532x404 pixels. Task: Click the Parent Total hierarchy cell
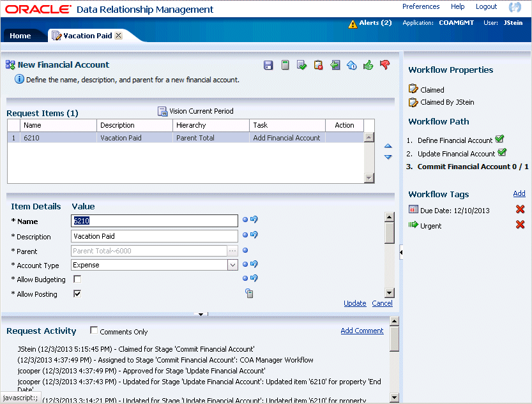[x=211, y=138]
